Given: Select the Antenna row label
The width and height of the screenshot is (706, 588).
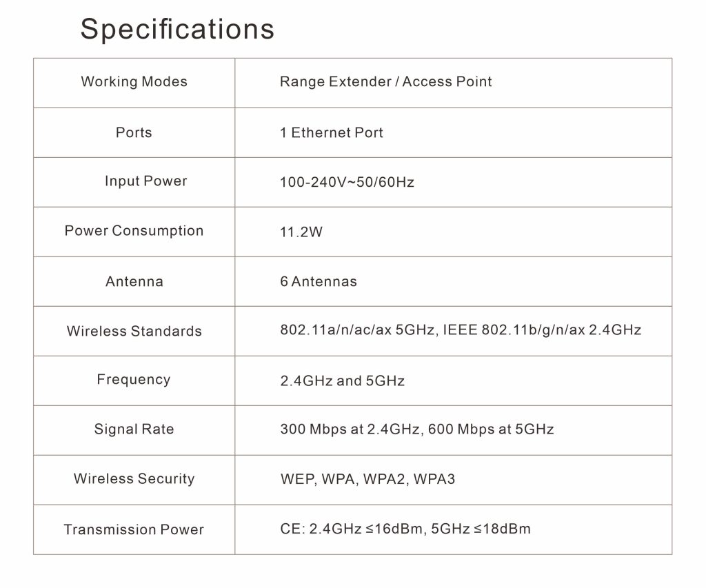Looking at the screenshot, I should coord(134,281).
